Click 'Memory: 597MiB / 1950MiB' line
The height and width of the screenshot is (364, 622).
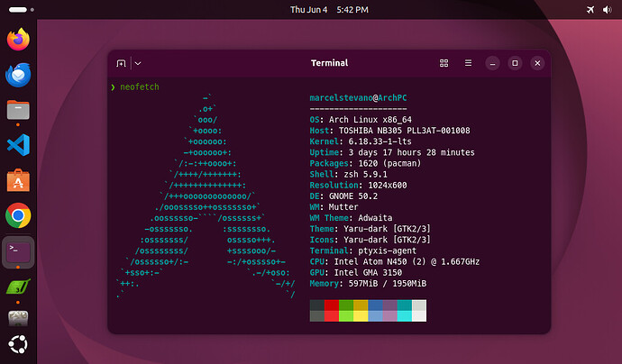(x=368, y=284)
